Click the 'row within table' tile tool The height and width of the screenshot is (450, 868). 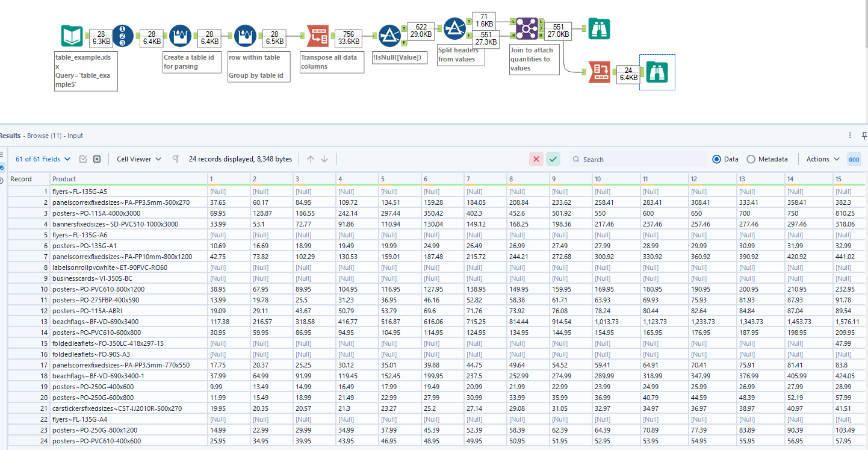click(246, 36)
